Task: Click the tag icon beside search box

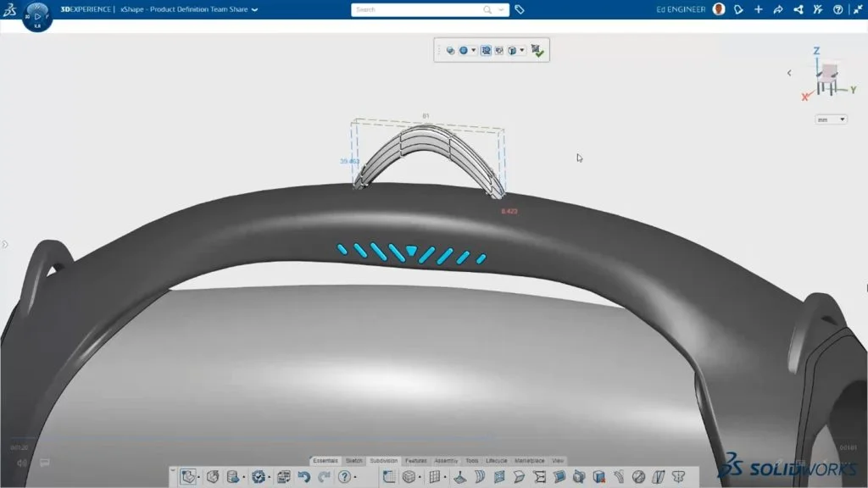Action: pyautogui.click(x=520, y=9)
